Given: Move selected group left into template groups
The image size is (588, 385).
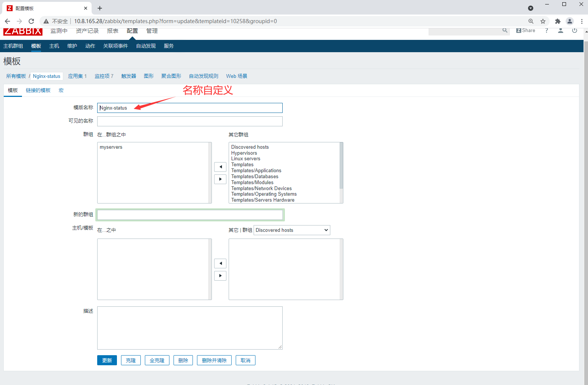Looking at the screenshot, I should [x=220, y=167].
